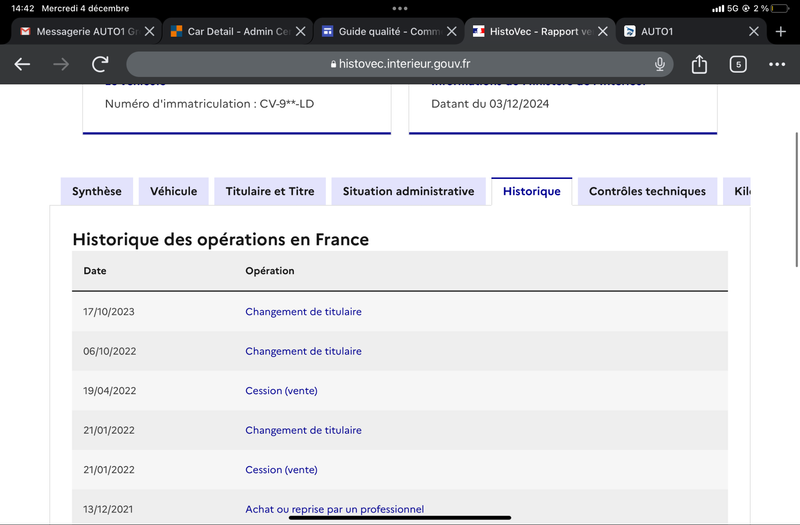Select the date 13/12/2021 cell

pos(108,509)
